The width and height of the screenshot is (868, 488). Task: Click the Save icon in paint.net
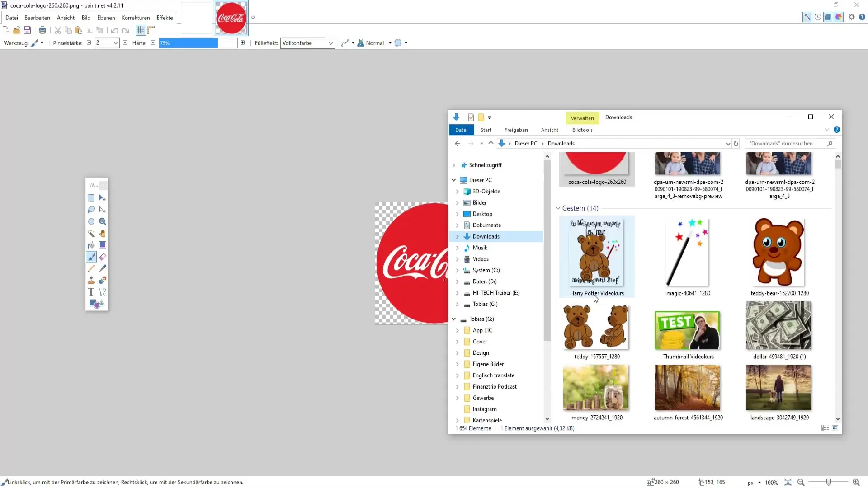point(27,30)
